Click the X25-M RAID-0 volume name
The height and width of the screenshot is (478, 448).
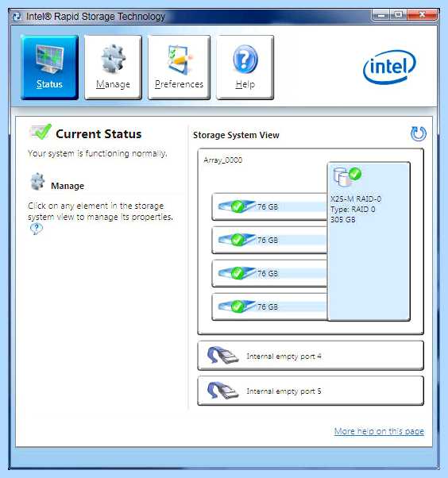[x=356, y=199]
